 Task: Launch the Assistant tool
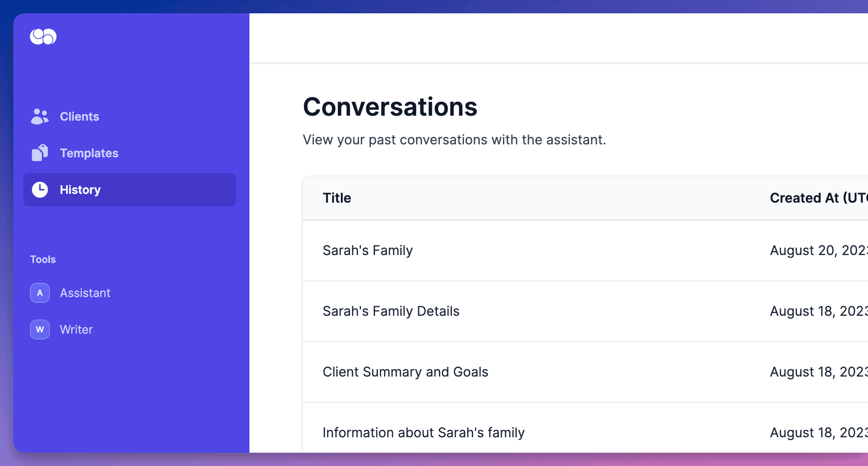(x=85, y=293)
